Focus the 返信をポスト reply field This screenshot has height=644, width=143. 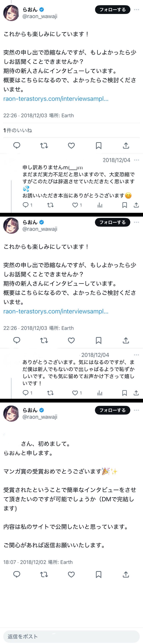71,636
